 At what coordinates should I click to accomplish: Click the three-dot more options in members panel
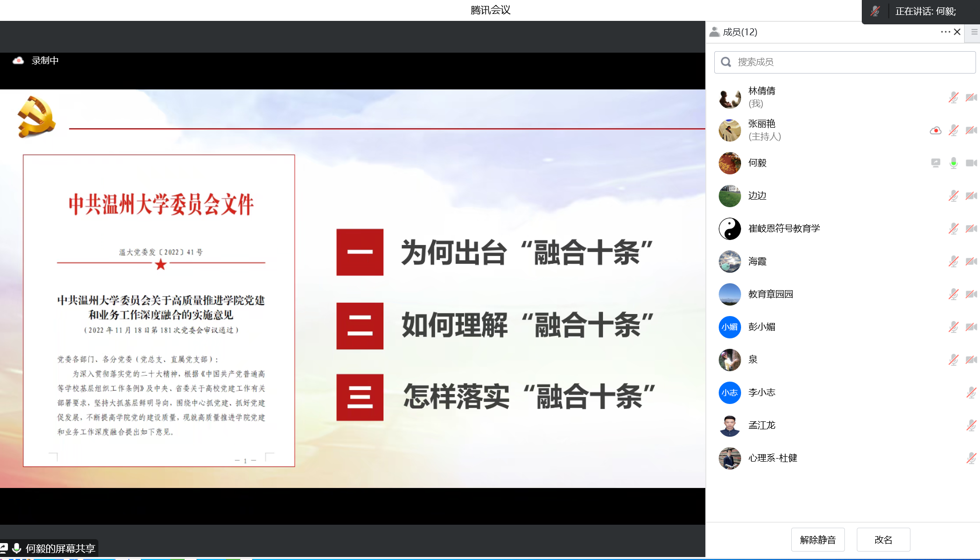pyautogui.click(x=945, y=32)
